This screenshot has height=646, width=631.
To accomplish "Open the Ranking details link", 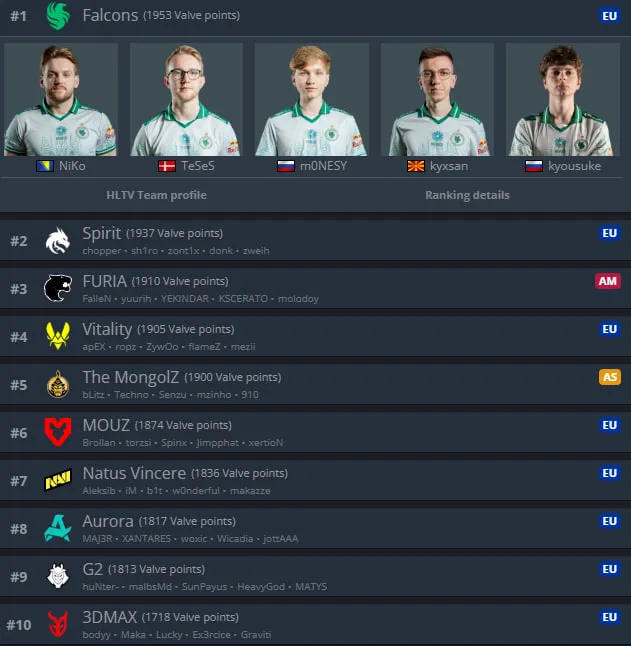I will [x=467, y=195].
